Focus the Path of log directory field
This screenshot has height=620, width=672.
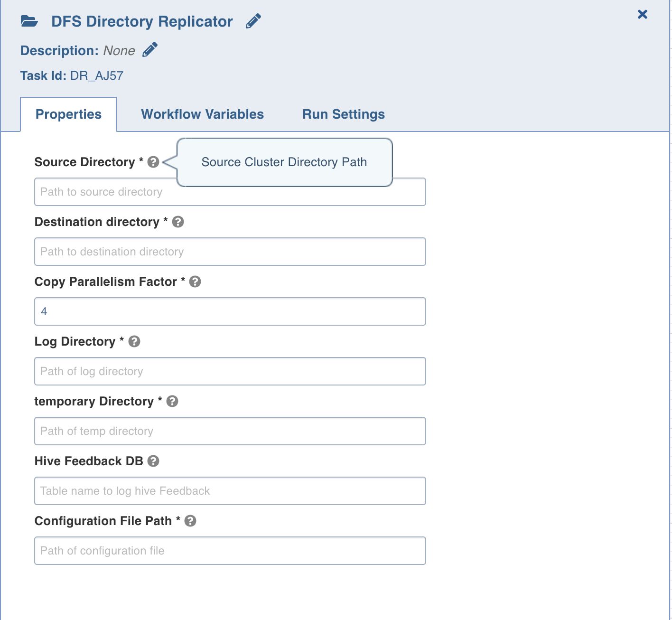coord(230,371)
